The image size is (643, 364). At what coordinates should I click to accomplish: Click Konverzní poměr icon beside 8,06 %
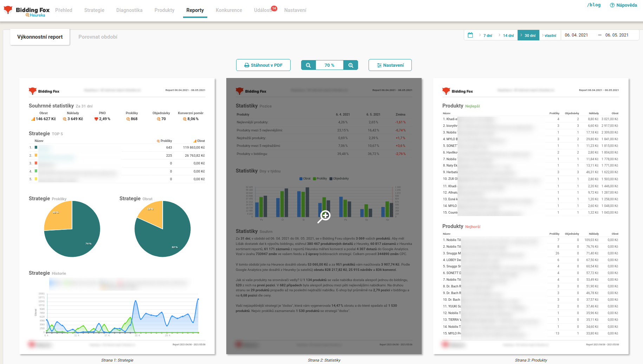(185, 119)
